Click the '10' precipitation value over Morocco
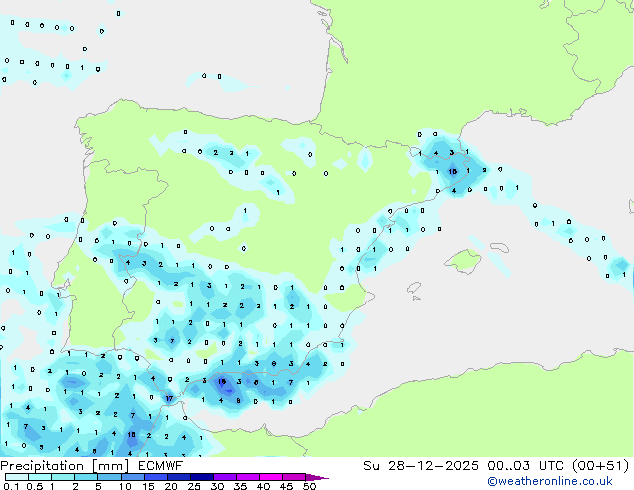Screen dimensions: 634x490 131,435
